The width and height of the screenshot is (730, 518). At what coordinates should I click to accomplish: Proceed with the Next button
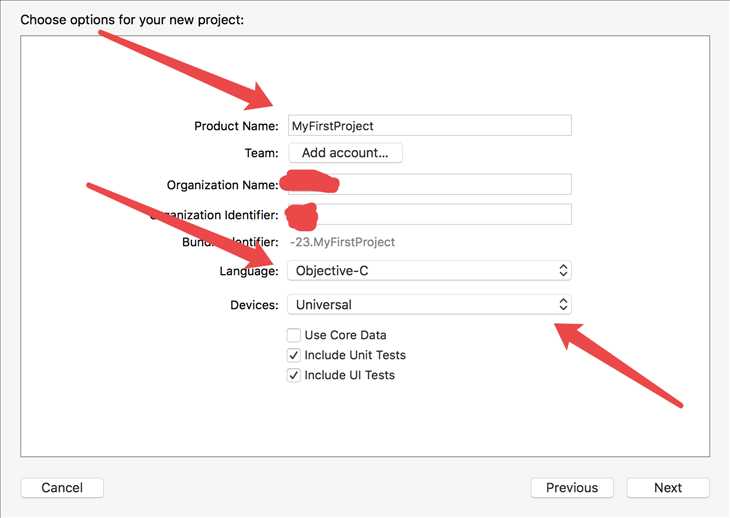[x=668, y=488]
